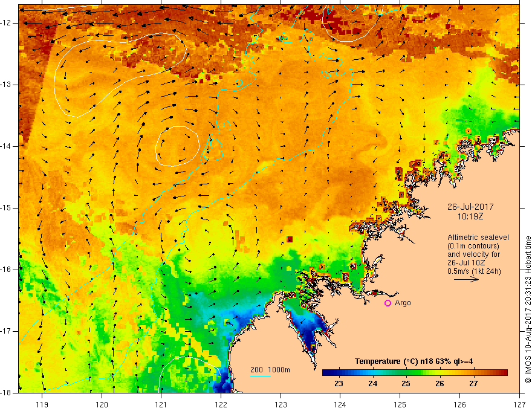Click the Temperature colorbar title
Viewport: 532px width, 411px height.
414,361
